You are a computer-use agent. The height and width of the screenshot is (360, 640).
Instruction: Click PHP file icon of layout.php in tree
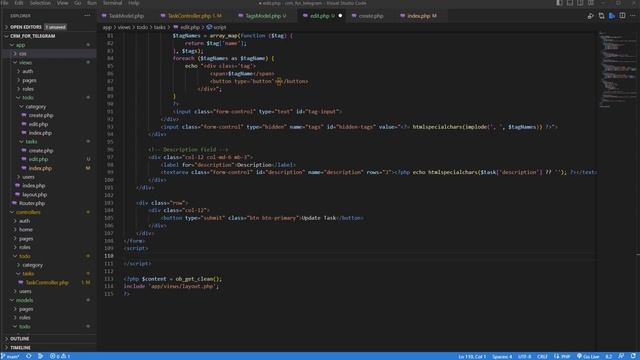coord(18,195)
